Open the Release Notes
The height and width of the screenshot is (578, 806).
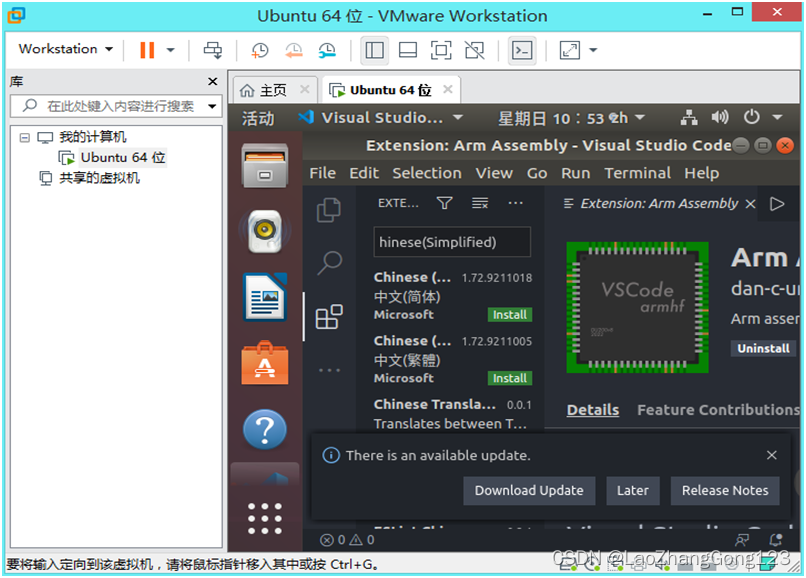coord(725,491)
